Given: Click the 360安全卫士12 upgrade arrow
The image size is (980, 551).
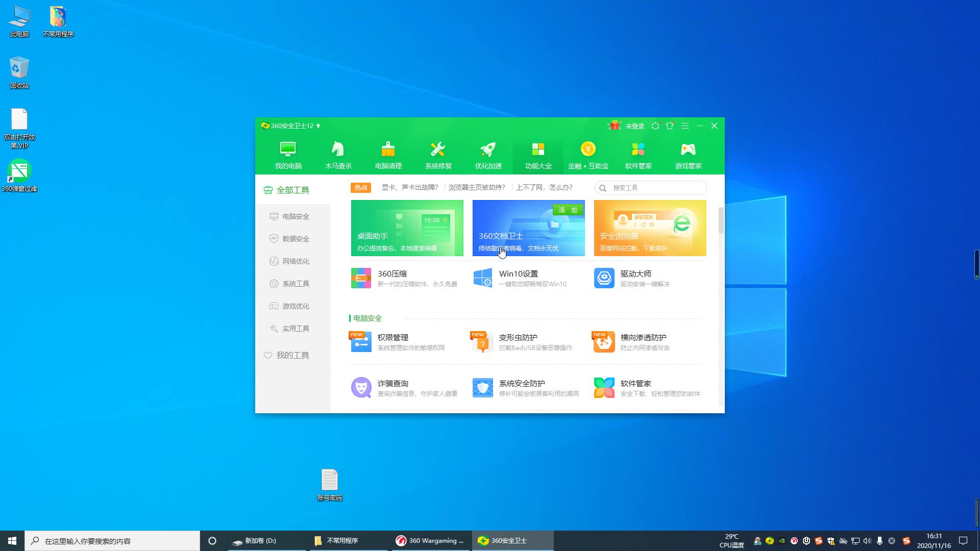Looking at the screenshot, I should point(318,126).
